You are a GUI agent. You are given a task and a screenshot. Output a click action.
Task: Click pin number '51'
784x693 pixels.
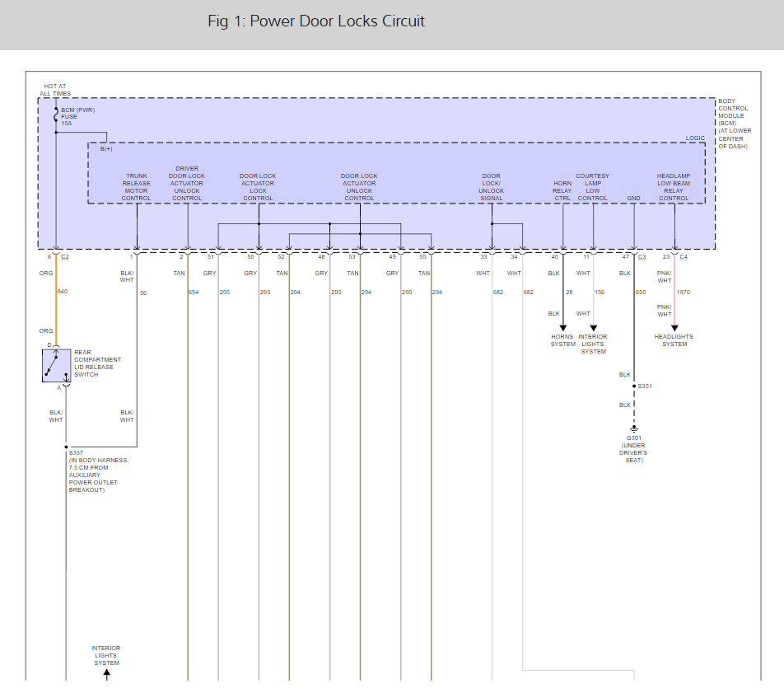(211, 257)
